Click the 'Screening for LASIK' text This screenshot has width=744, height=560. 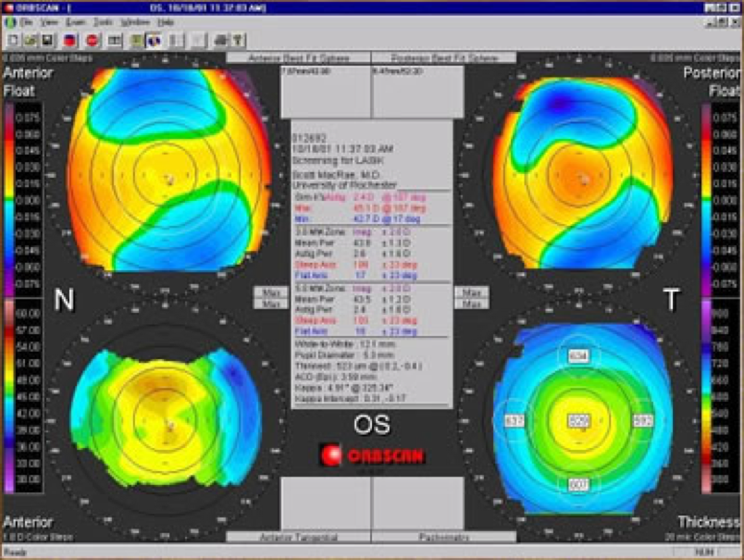click(338, 160)
